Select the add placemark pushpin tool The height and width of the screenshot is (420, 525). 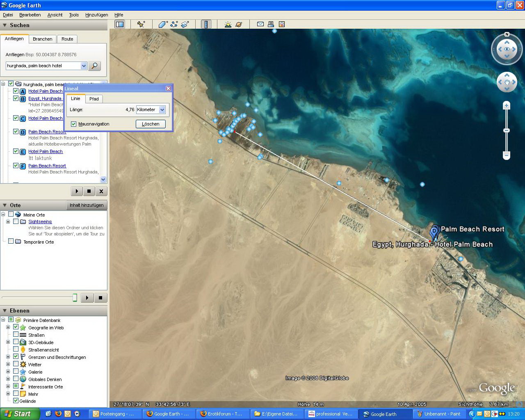pyautogui.click(x=141, y=24)
